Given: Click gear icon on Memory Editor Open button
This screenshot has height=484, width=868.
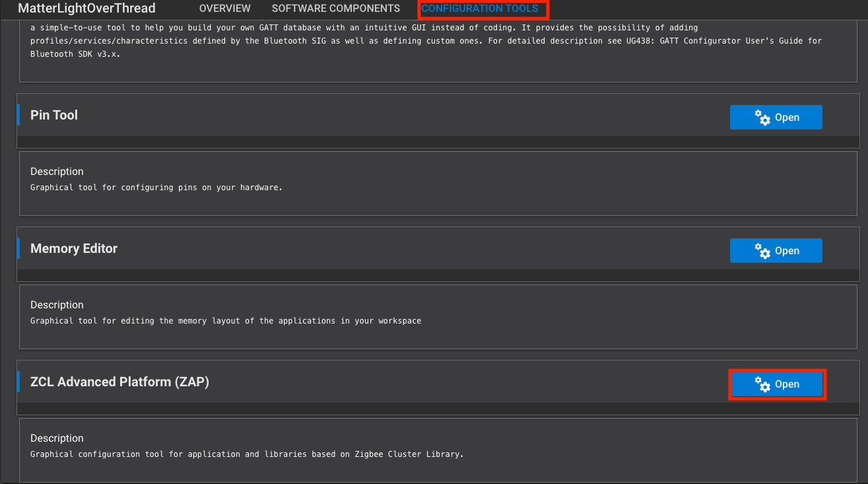Looking at the screenshot, I should tap(762, 251).
